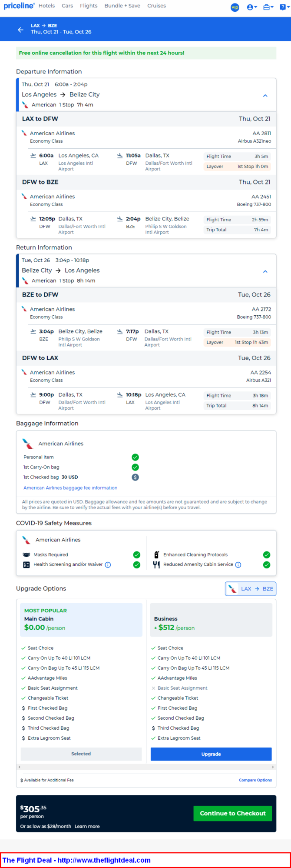Click the 1st Checked bag dollar icon
Screen dimensions: 291x868
point(135,477)
